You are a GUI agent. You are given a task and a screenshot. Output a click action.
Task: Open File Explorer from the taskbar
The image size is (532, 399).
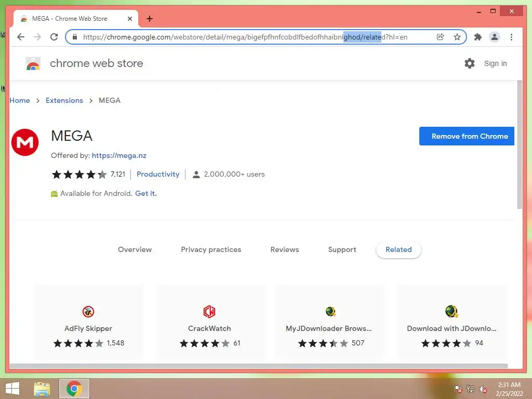(x=42, y=389)
